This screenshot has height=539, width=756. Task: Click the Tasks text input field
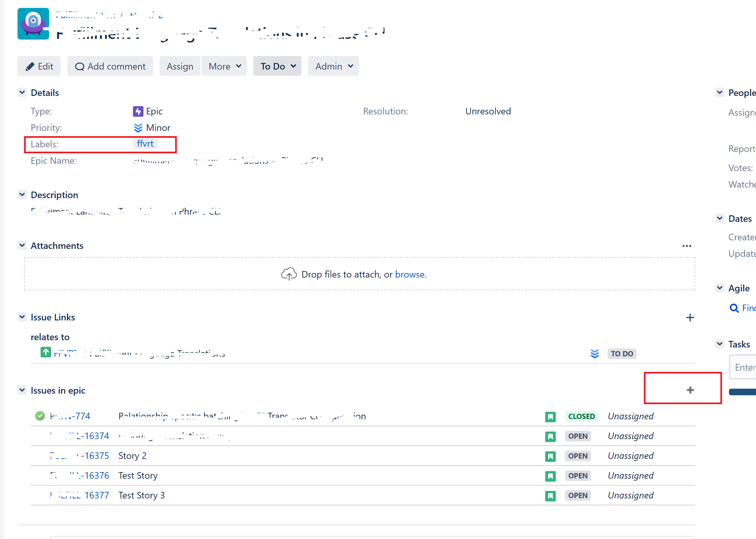pos(743,367)
